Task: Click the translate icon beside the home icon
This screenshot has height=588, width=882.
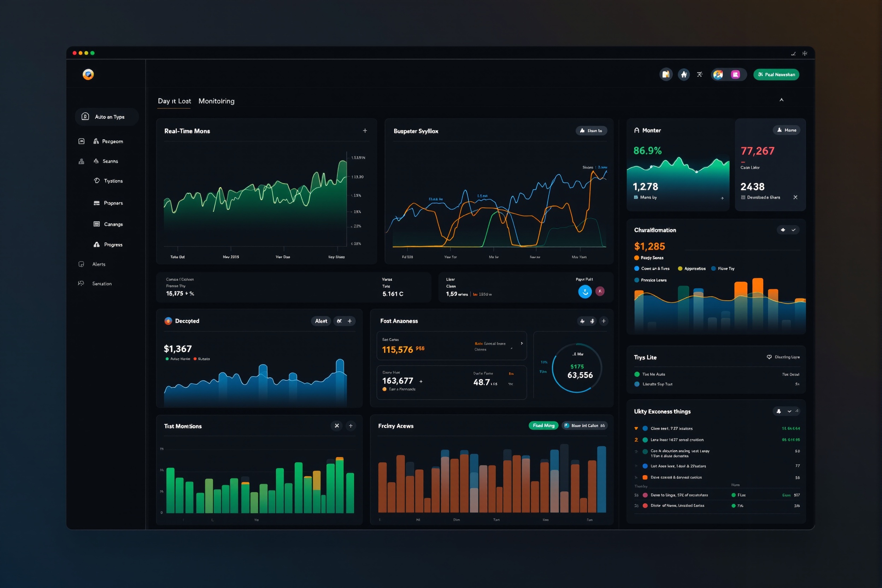Action: pyautogui.click(x=700, y=74)
